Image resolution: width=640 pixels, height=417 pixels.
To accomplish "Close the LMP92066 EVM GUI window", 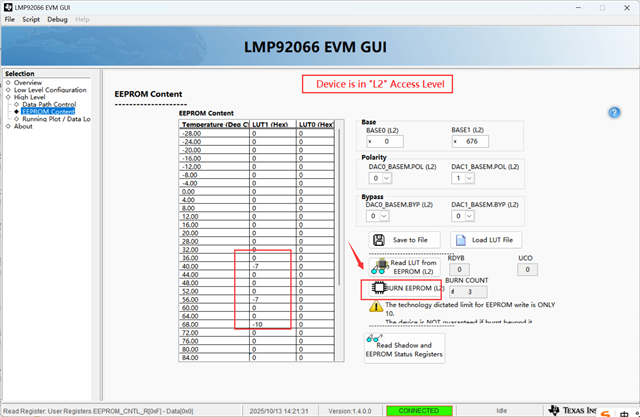I will 627,8.
